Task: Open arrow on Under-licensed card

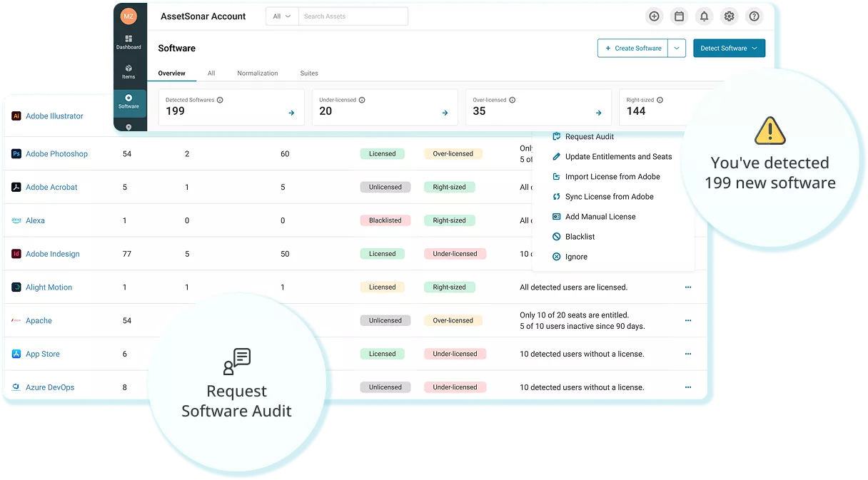Action: click(445, 113)
